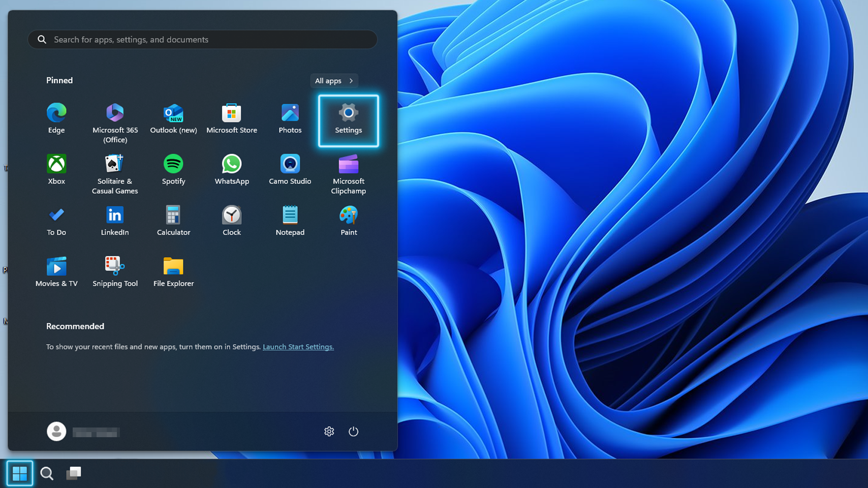Launch LinkedIn app
The height and width of the screenshot is (488, 868).
pyautogui.click(x=115, y=221)
